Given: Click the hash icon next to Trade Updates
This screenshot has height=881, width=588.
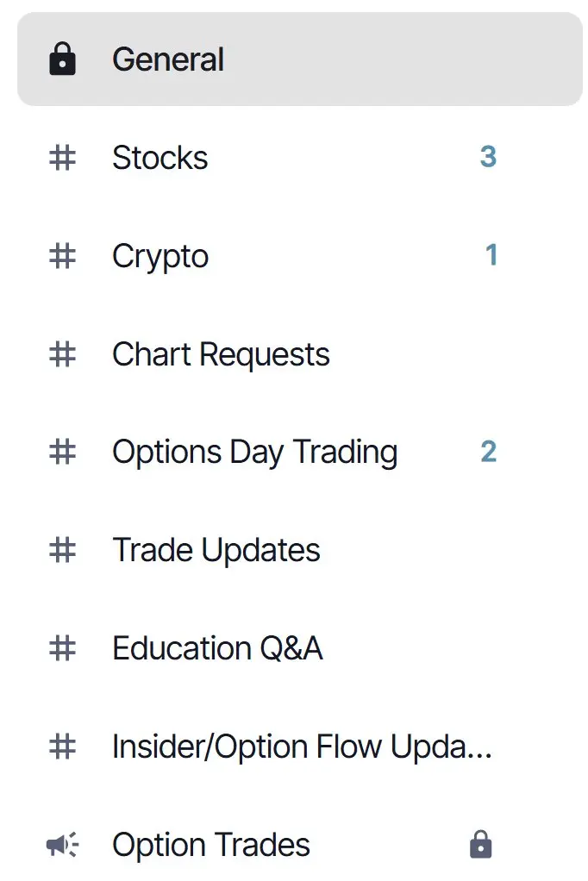Looking at the screenshot, I should pyautogui.click(x=62, y=550).
